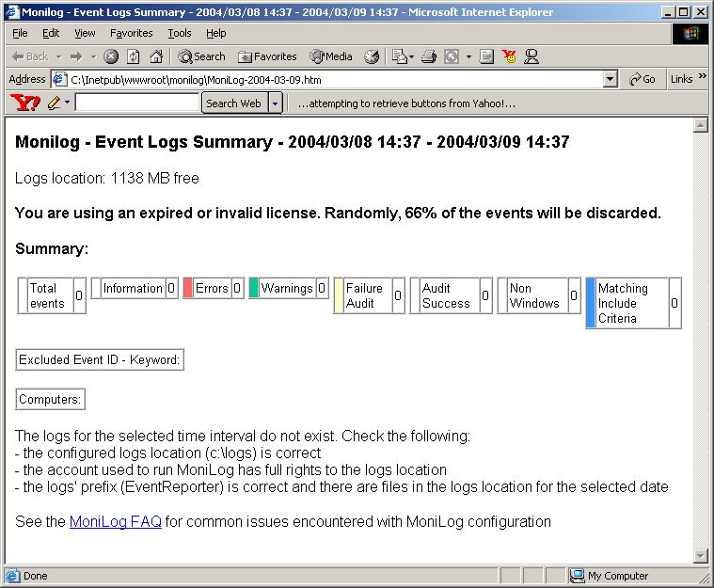
Task: Expand the Address bar dropdown
Action: (611, 80)
